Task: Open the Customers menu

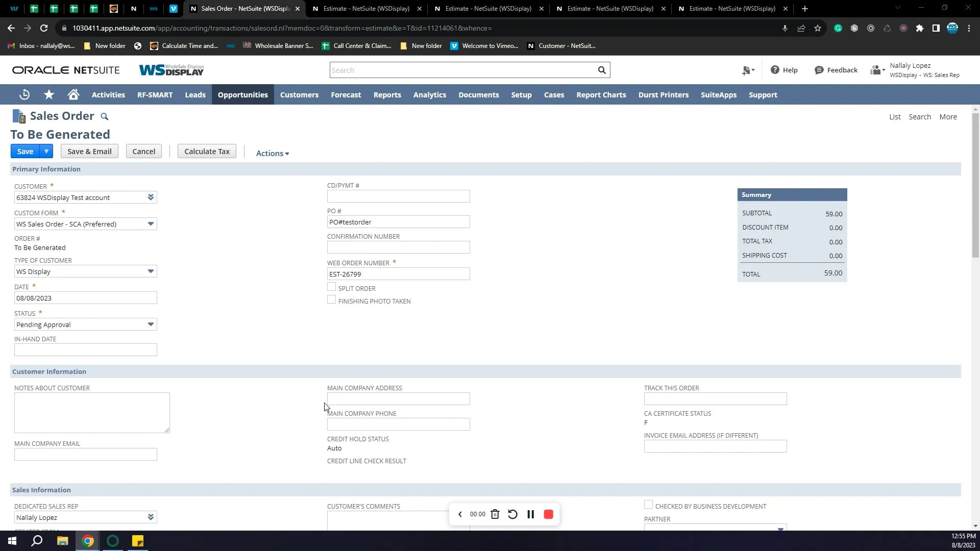Action: [x=299, y=95]
